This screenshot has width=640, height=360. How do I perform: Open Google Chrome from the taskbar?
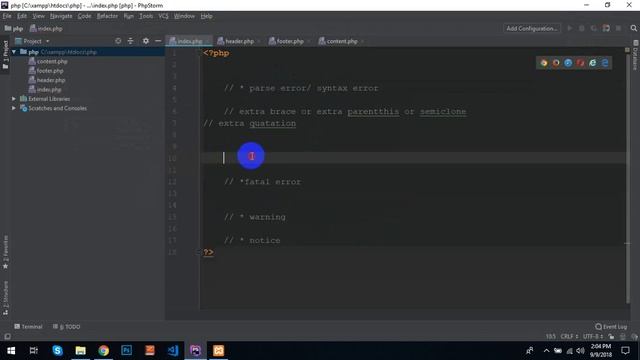[x=104, y=350]
